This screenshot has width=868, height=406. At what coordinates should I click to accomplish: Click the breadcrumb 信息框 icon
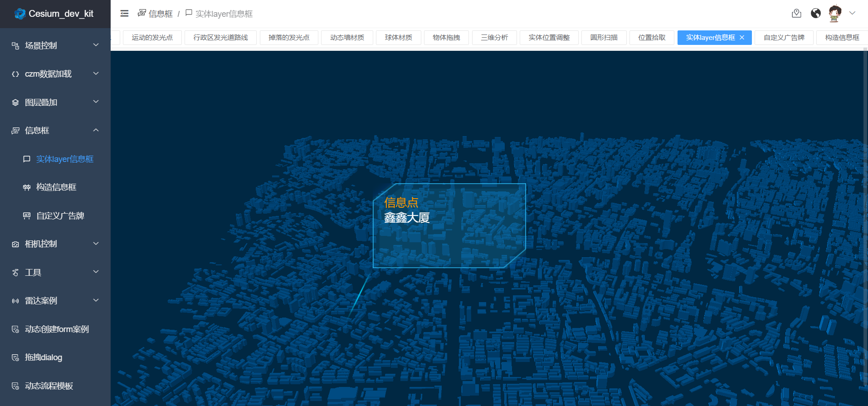[x=142, y=13]
